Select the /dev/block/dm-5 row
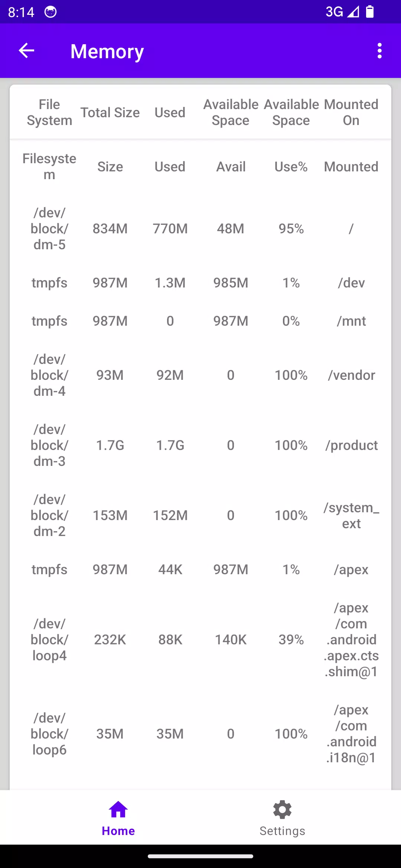Image resolution: width=401 pixels, height=868 pixels. (x=200, y=228)
